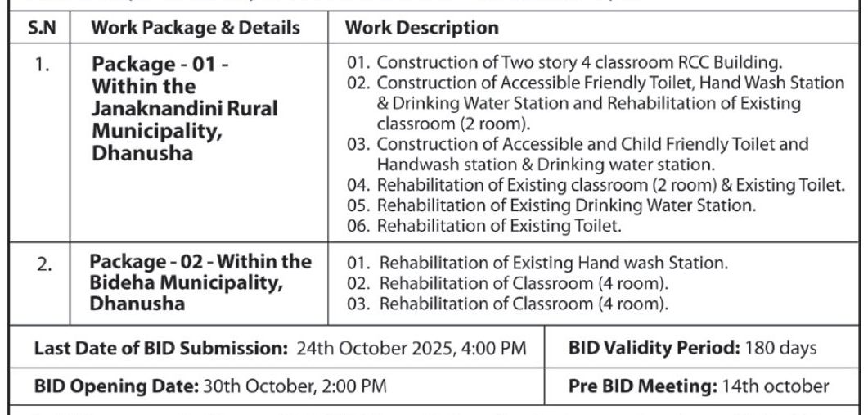868x415 pixels.
Task: Click "Rehabilitation of Existing Hand wash Station"
Action: tap(537, 264)
